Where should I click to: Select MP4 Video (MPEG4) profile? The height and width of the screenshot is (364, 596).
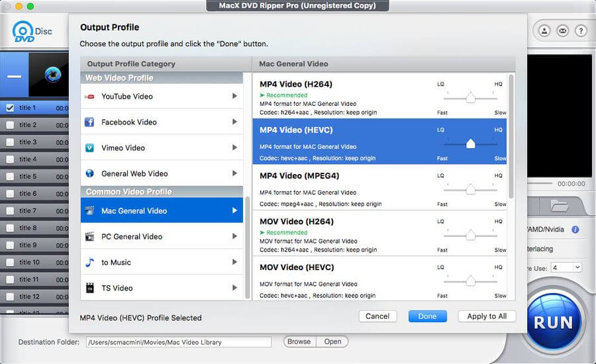coord(379,187)
